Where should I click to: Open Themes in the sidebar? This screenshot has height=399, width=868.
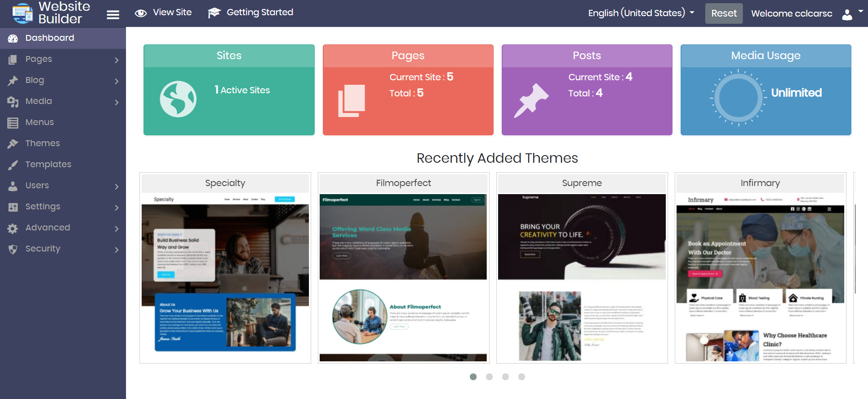(43, 143)
